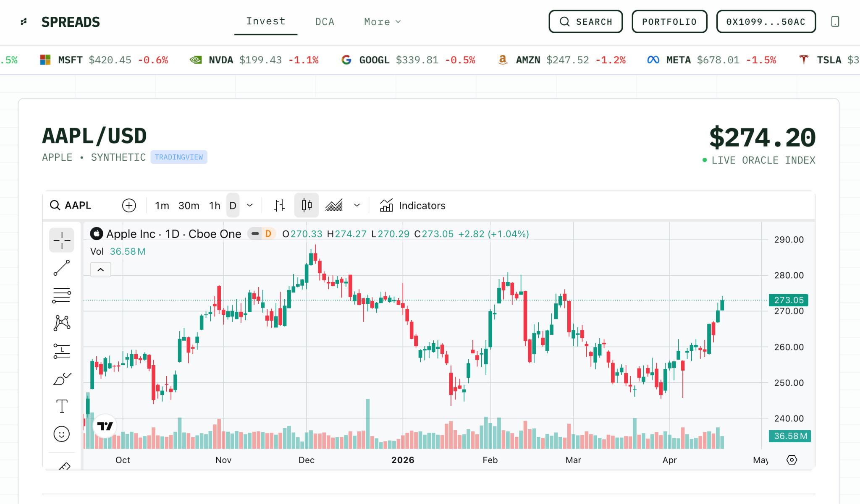Expand the time interval dropdown arrow
This screenshot has height=504, width=860.
pyautogui.click(x=250, y=205)
